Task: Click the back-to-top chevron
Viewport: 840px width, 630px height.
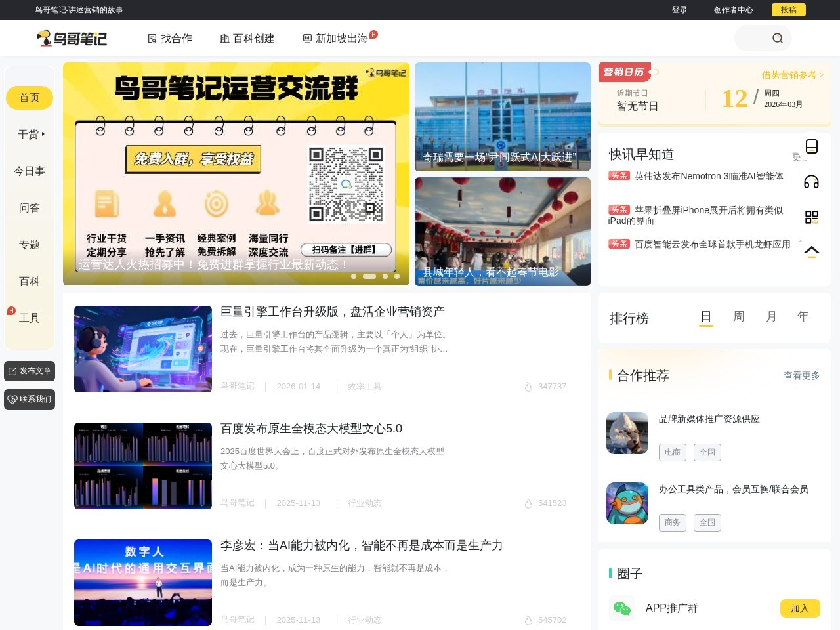Action: point(812,250)
